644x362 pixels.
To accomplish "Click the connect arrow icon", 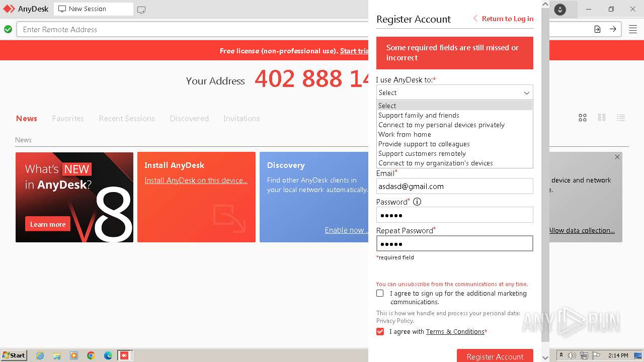I will [x=613, y=29].
